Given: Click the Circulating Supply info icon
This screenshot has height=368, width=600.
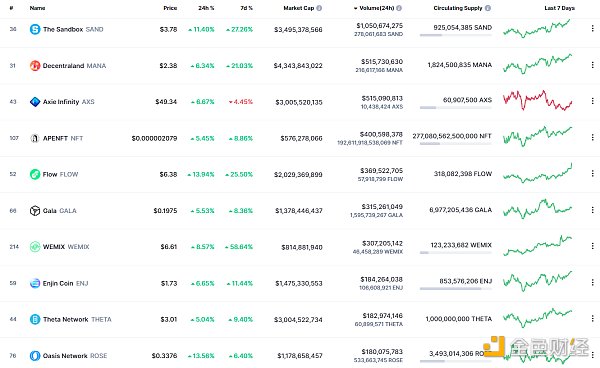Looking at the screenshot, I should [x=488, y=8].
